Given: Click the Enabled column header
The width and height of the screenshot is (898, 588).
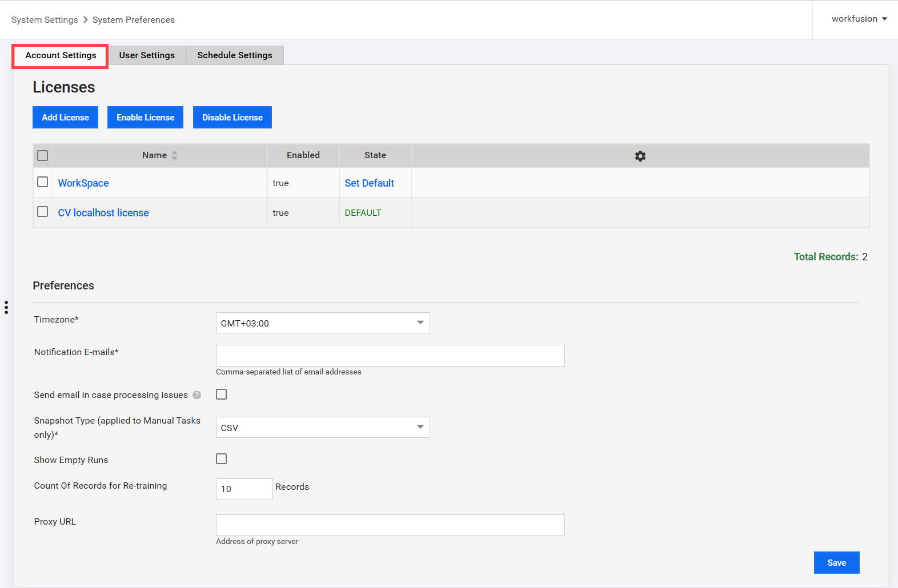Looking at the screenshot, I should [303, 155].
